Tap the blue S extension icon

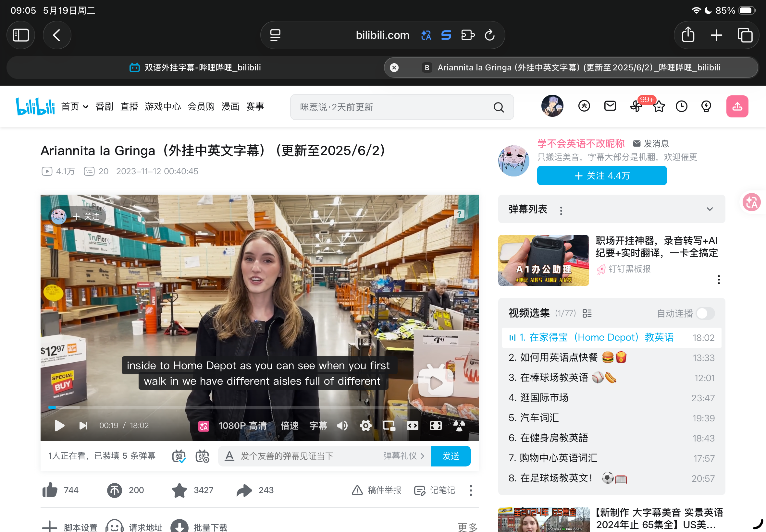(x=446, y=35)
